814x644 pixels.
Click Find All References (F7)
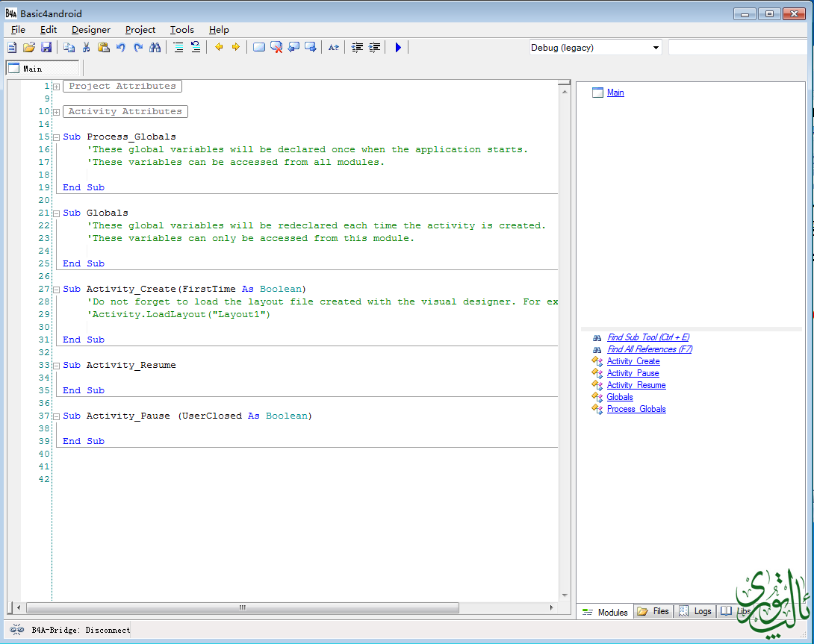[650, 349]
